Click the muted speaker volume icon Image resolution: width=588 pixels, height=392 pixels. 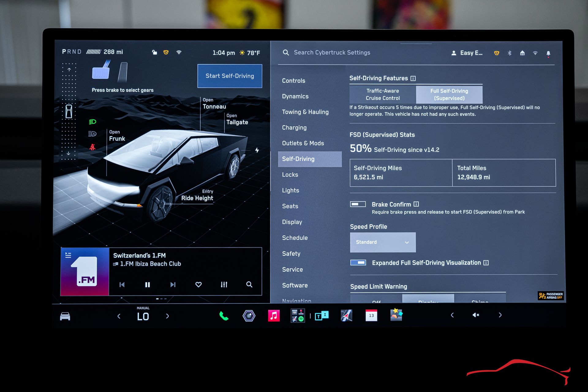coord(476,315)
